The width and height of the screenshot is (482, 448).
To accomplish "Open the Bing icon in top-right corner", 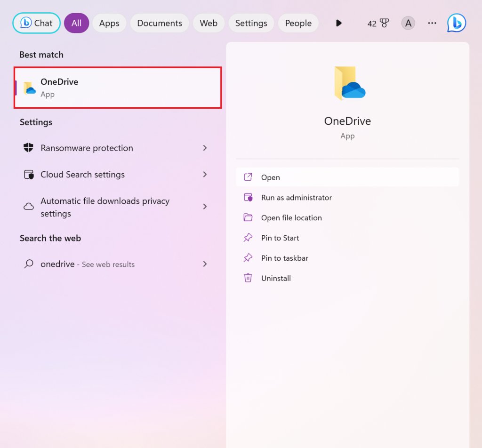I will click(x=456, y=23).
